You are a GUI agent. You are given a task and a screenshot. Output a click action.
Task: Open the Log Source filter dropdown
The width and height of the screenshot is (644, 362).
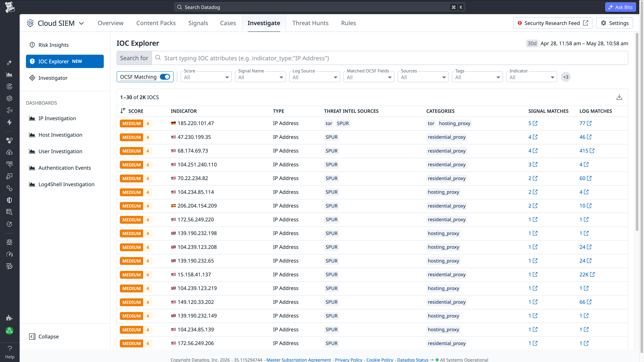[314, 77]
